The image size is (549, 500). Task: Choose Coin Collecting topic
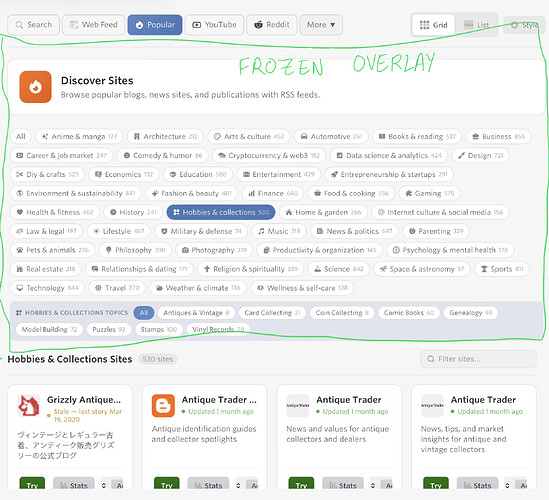[x=342, y=313]
